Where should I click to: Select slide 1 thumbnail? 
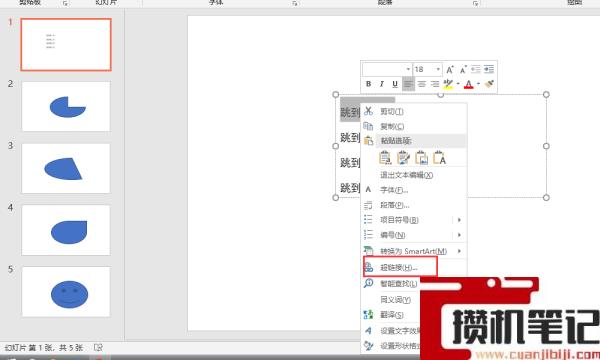point(66,44)
